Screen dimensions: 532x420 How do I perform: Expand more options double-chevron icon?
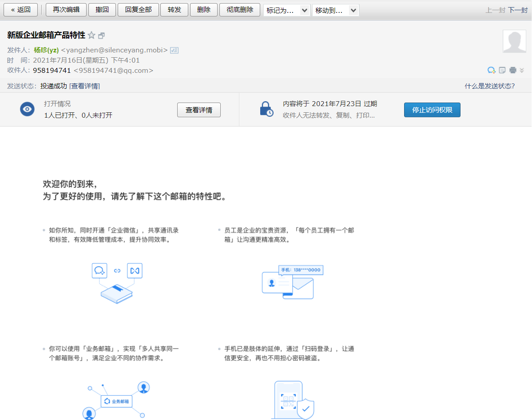pos(522,70)
